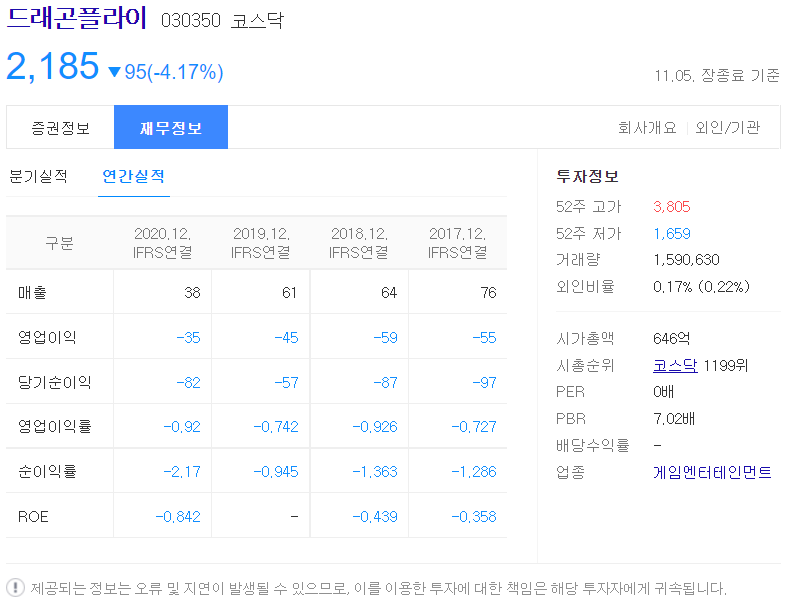Image resolution: width=790 pixels, height=605 pixels.
Task: Click the 투자정보 heading
Action: [587, 176]
